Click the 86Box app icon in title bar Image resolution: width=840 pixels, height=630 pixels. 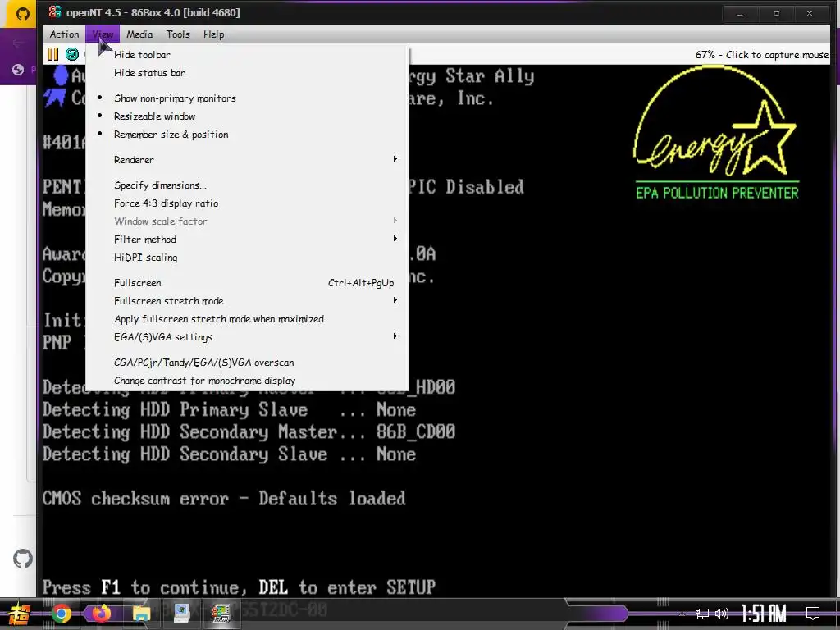pos(55,11)
